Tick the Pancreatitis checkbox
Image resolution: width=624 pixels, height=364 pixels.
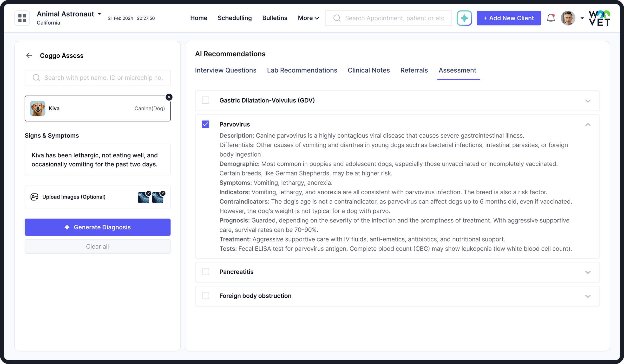pos(205,272)
